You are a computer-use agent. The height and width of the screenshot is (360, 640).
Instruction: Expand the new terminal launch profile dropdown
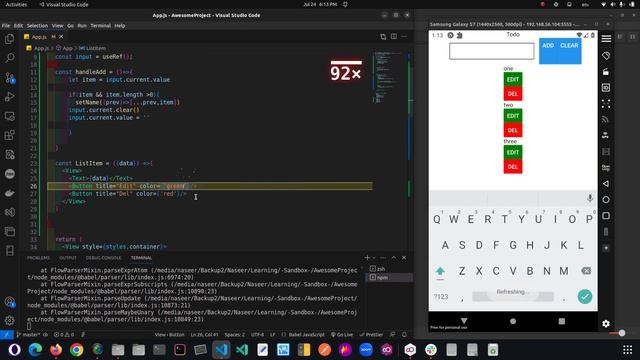374,258
